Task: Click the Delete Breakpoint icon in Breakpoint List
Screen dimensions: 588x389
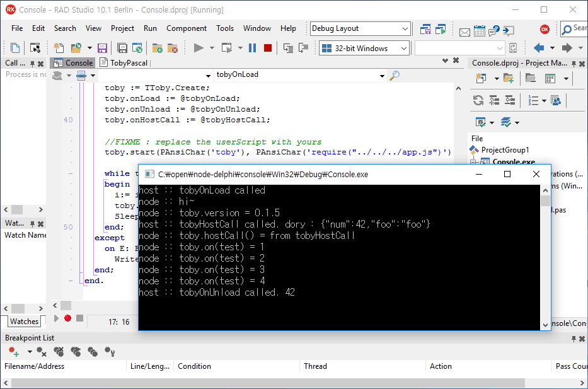Action: pos(42,352)
